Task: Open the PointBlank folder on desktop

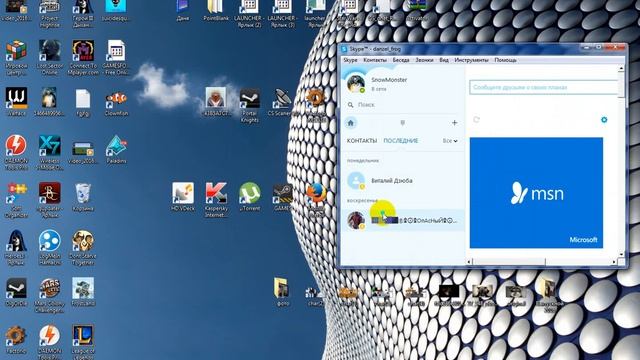Action: pyautogui.click(x=216, y=11)
